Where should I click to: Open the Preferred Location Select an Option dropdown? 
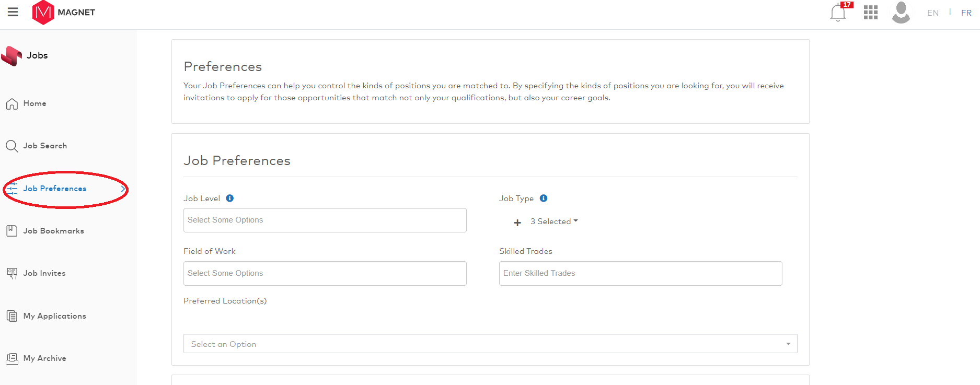(x=490, y=344)
